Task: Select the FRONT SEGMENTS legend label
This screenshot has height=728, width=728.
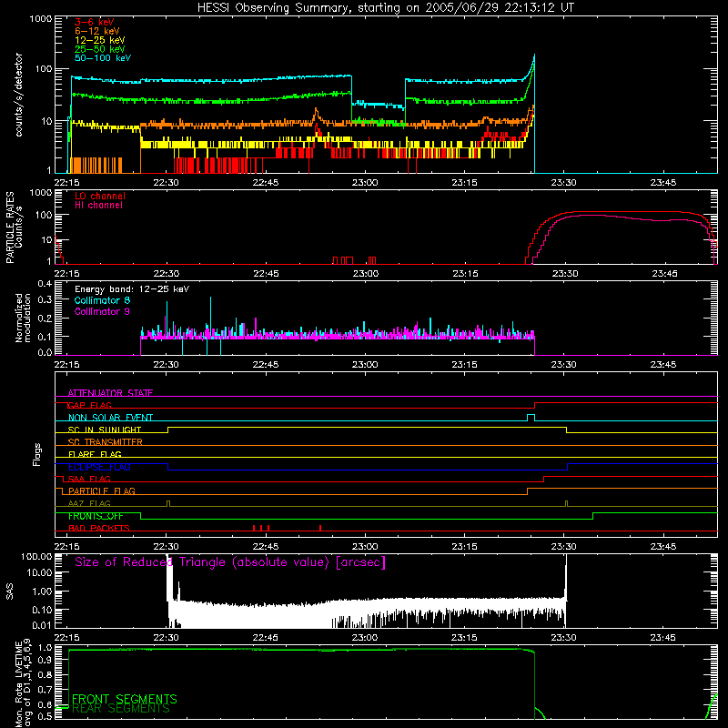Action: [x=125, y=699]
